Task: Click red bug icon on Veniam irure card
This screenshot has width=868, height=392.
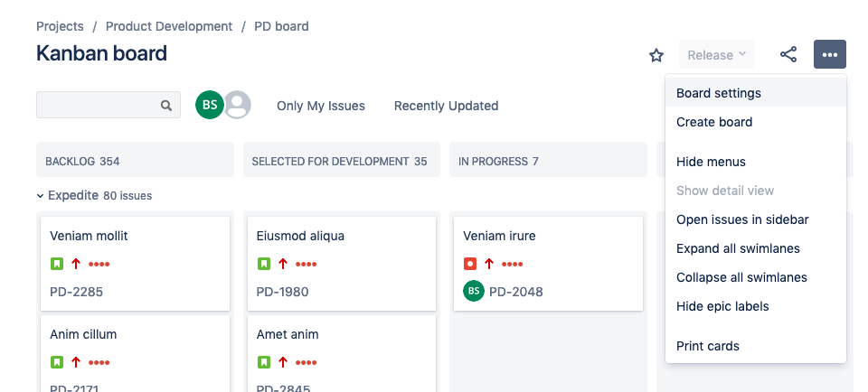Action: [x=469, y=264]
